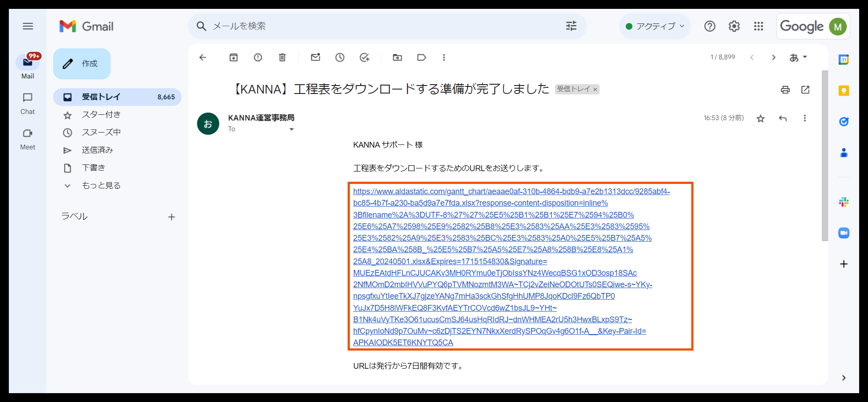This screenshot has height=402, width=868.
Task: Open the アクティブ status dropdown
Action: point(655,26)
